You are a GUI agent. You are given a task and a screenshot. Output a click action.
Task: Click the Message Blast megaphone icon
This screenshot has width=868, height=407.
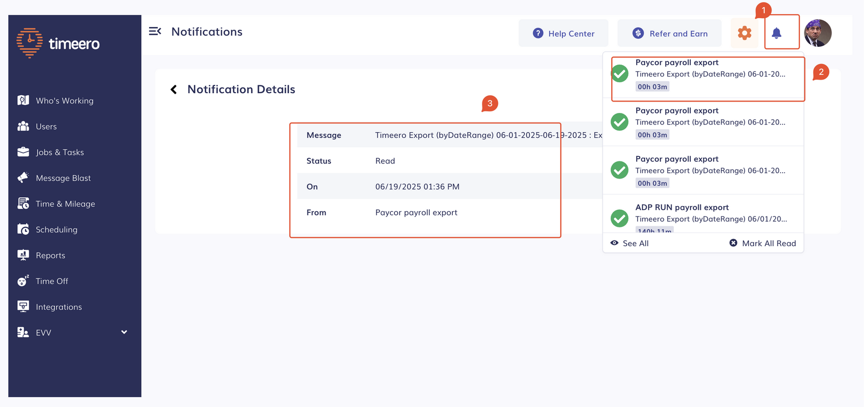point(23,177)
